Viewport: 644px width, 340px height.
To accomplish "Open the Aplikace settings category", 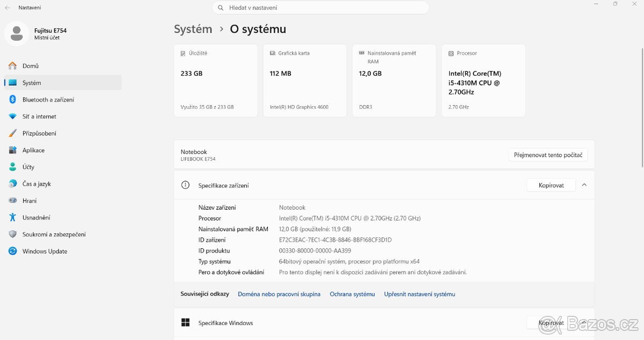I will tap(33, 150).
